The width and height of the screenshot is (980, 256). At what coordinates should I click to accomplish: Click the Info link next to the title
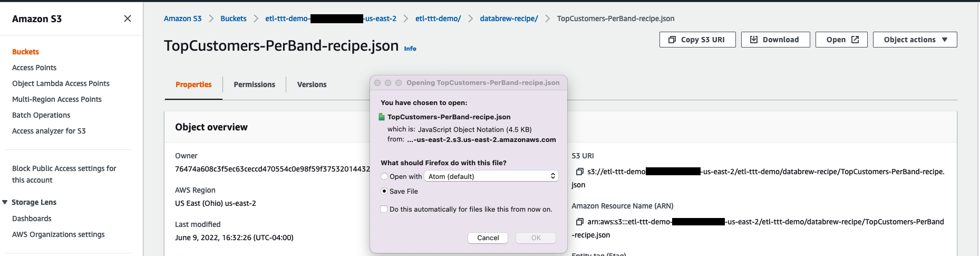410,49
